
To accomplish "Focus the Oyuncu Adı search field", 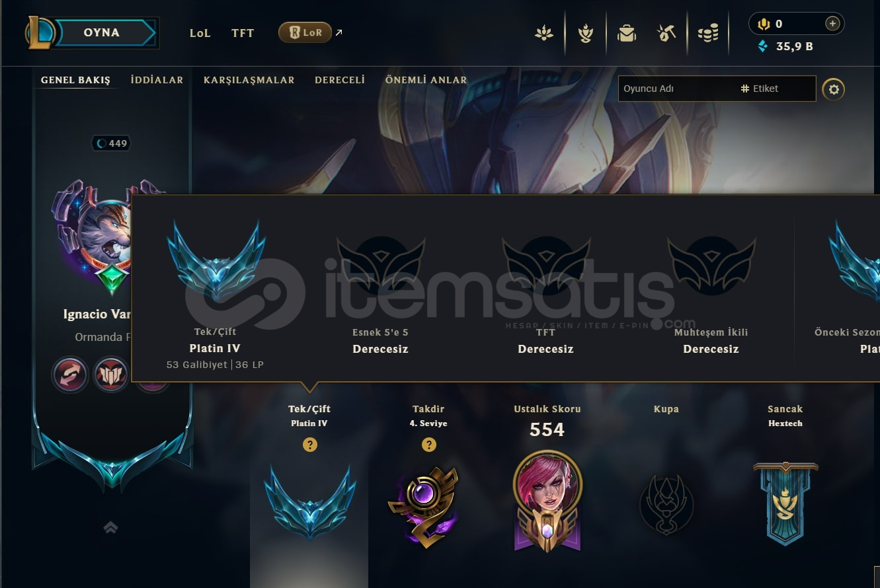I will [677, 89].
